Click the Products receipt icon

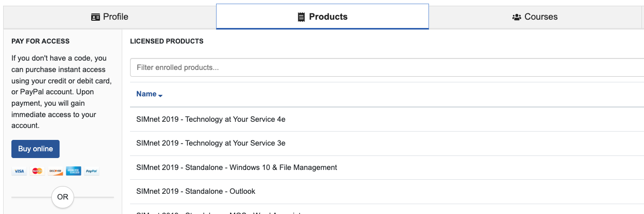click(301, 17)
